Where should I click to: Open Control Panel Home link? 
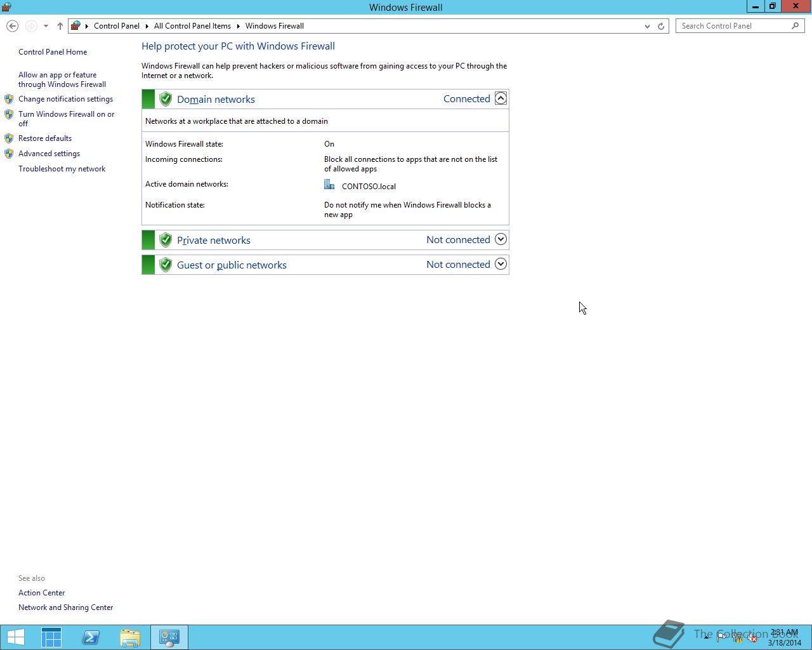(x=53, y=52)
